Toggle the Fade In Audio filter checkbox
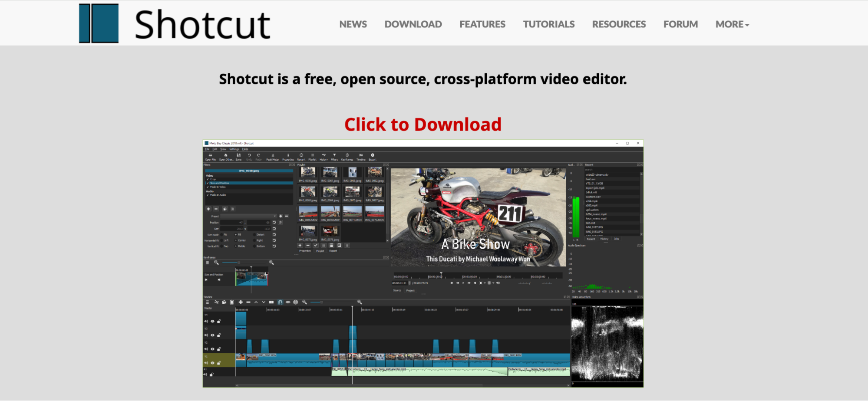 208,195
